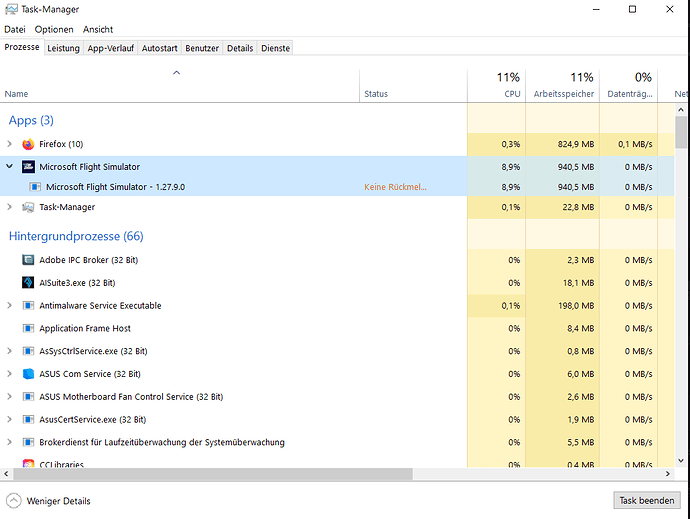Click the Microsoft Flight Simulator app icon

28,167
